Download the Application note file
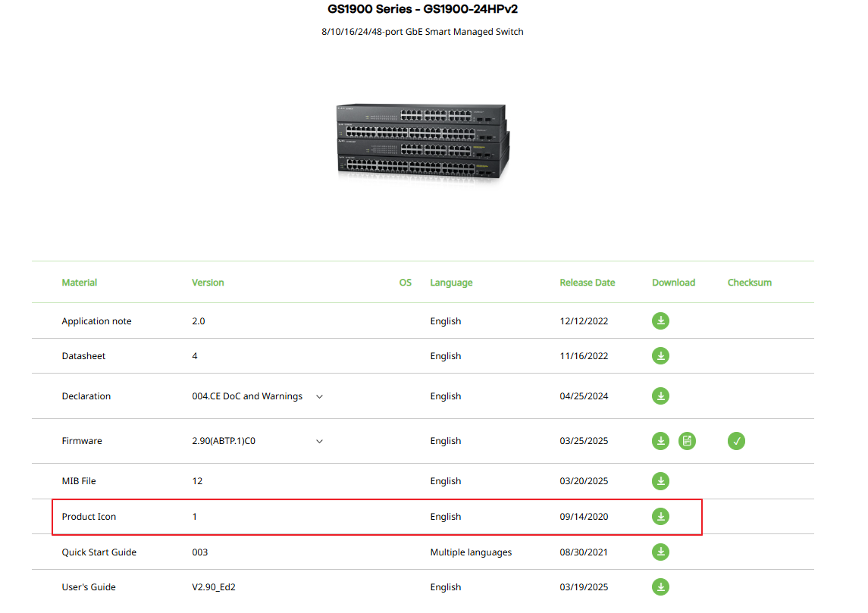 pos(660,321)
